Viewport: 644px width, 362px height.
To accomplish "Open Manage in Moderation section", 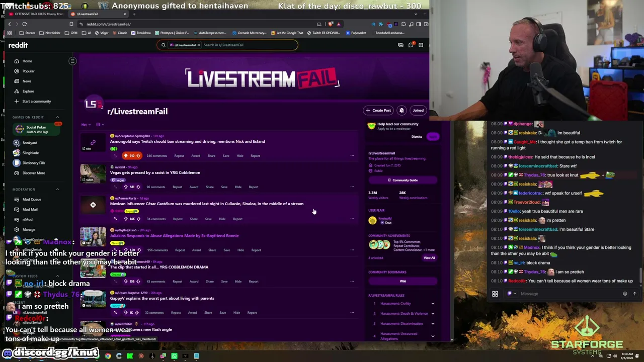I will point(29,230).
